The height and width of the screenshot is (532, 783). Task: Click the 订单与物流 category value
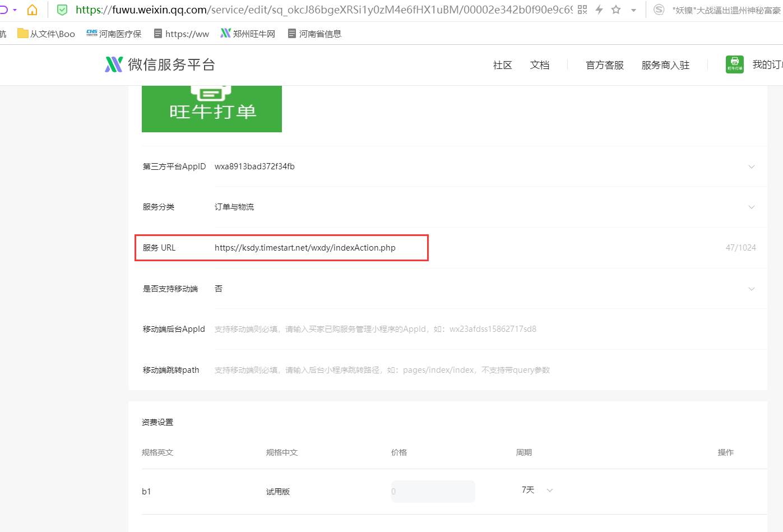coord(234,207)
